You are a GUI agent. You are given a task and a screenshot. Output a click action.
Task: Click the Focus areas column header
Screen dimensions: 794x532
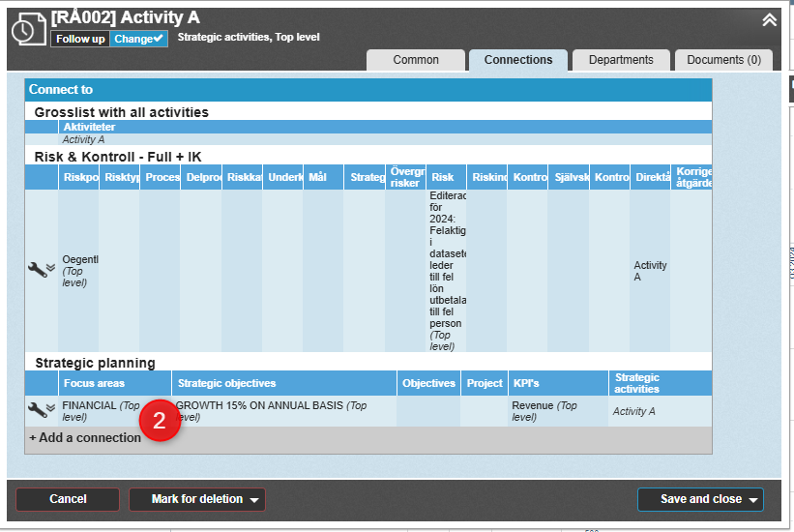[94, 384]
